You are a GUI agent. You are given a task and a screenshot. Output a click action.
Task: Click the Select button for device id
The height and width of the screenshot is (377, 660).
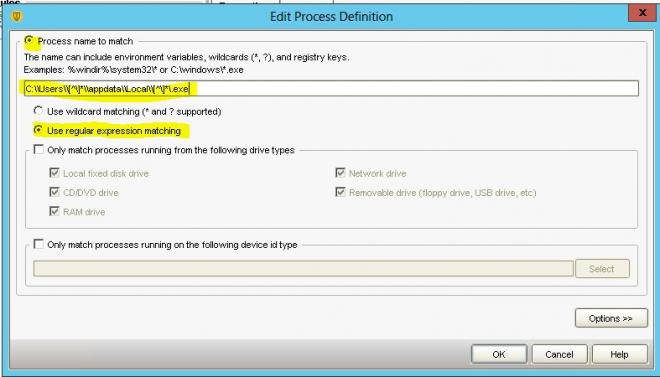602,268
